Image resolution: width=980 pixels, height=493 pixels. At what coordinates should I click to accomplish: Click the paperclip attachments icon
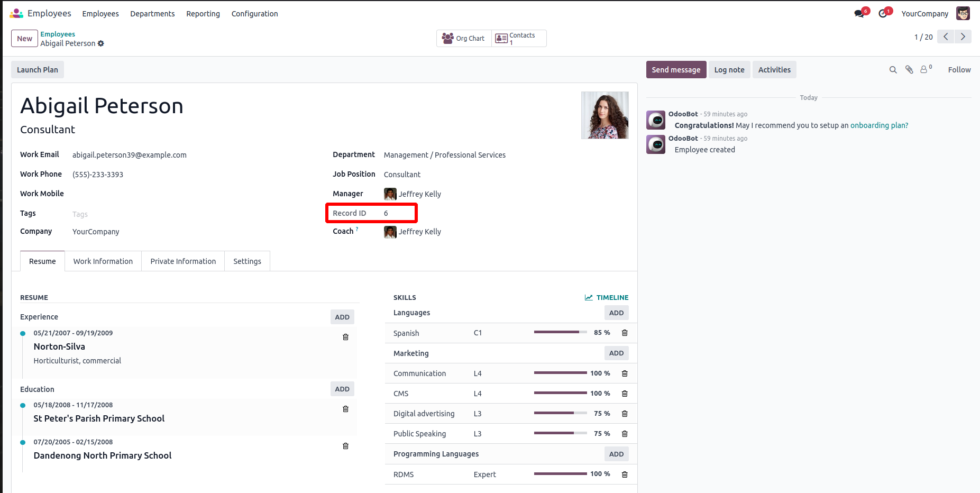tap(909, 70)
